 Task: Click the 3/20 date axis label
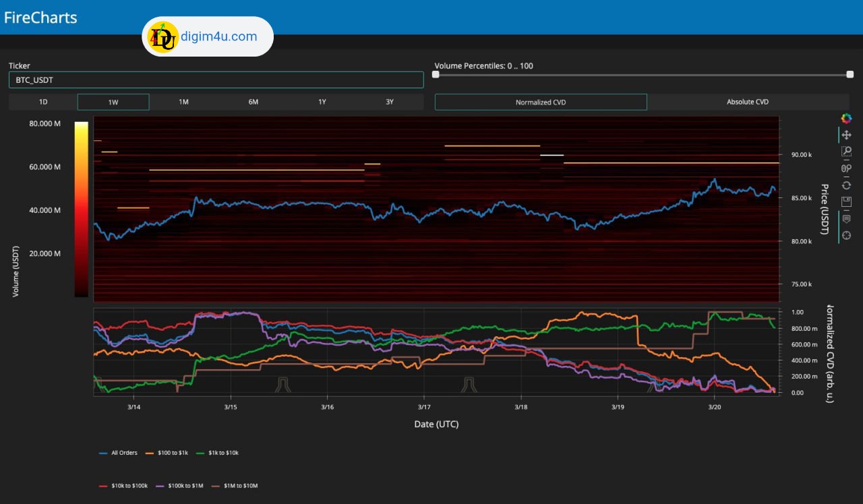(x=715, y=407)
